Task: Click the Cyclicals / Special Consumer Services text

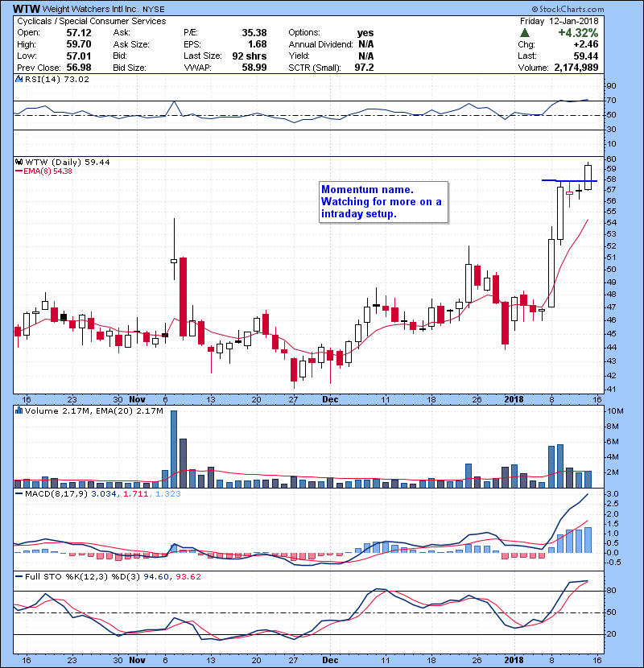Action: point(92,21)
